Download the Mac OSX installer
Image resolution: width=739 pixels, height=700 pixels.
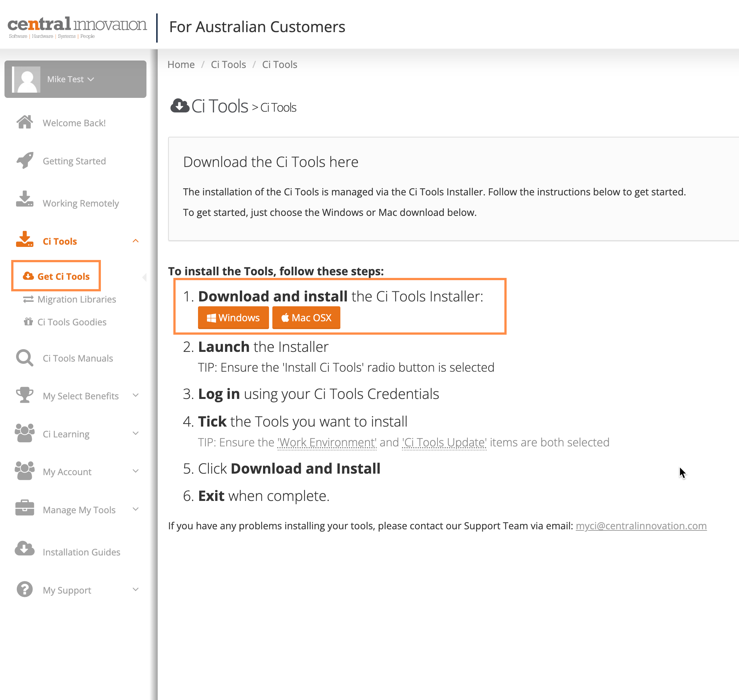(x=306, y=318)
